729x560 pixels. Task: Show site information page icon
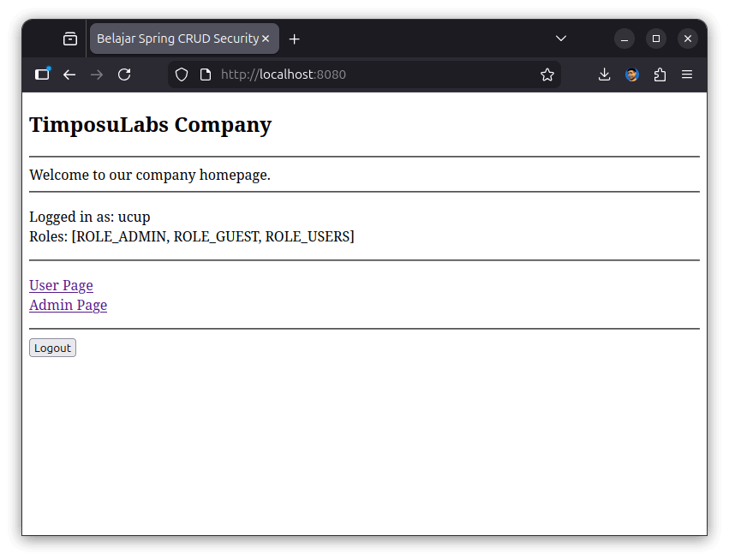[206, 74]
